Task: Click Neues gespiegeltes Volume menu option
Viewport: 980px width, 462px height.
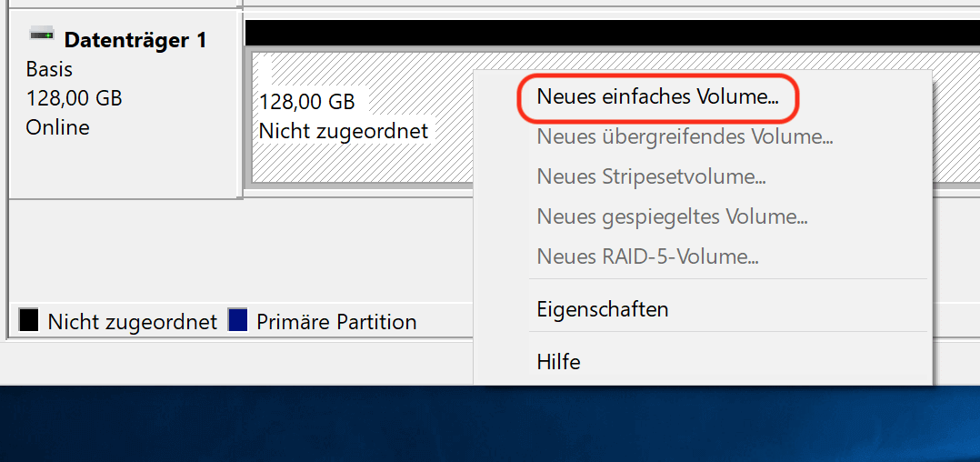Action: tap(672, 217)
